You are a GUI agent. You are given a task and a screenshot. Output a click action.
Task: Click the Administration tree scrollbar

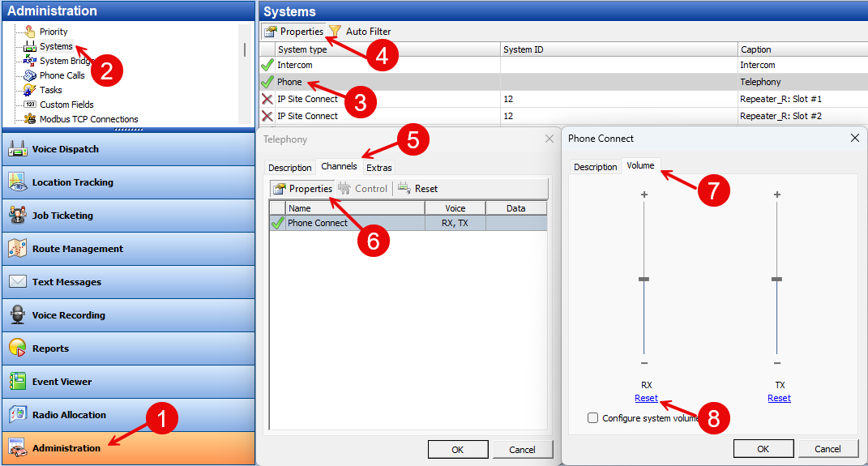tap(245, 49)
